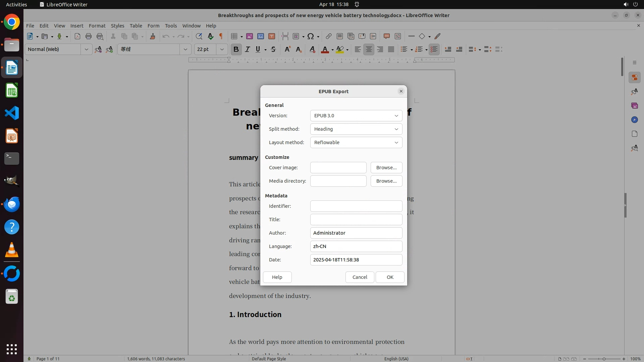Click the Print toolbar icon
Screen dimensions: 644x362
pyautogui.click(x=89, y=36)
